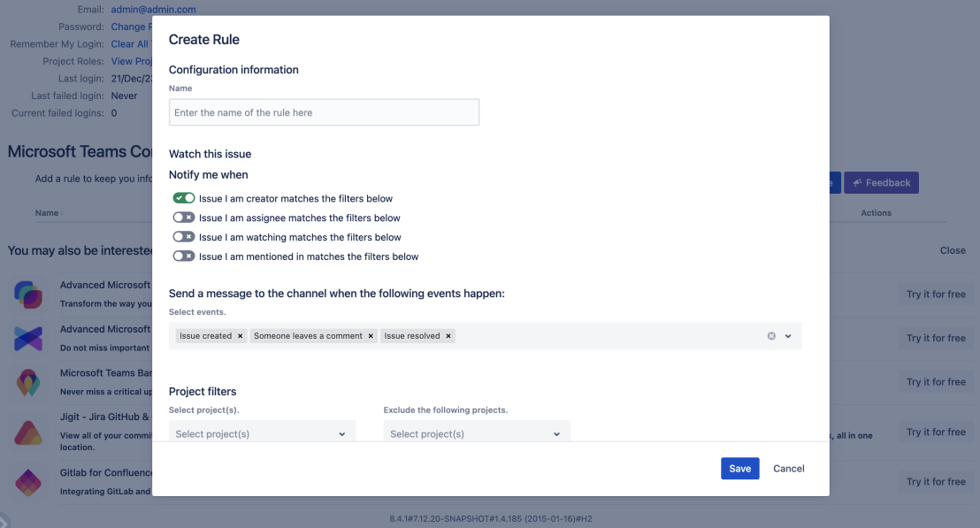Click the top 'Try it for free' button
980x528 pixels.
[936, 295]
